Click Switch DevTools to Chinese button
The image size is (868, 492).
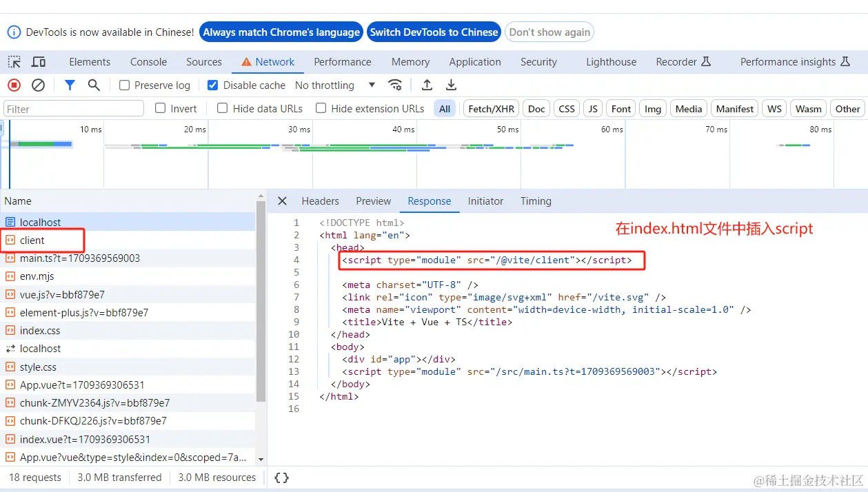coord(434,32)
